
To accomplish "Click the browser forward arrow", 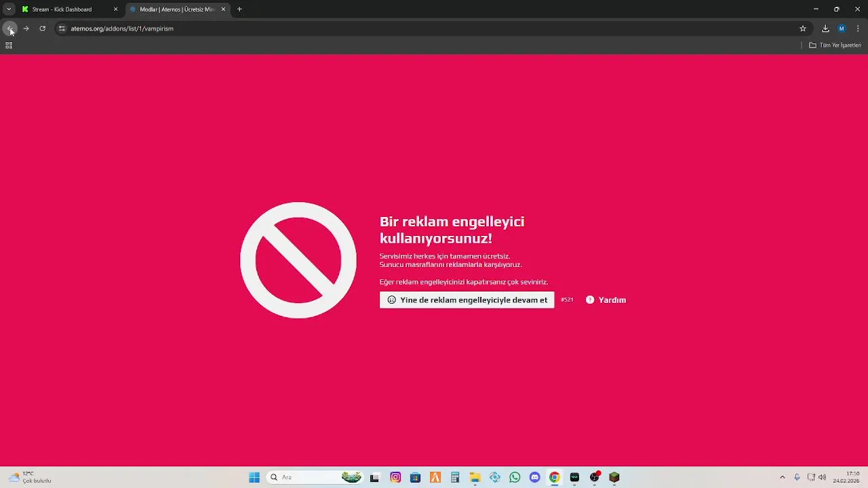I will pos(26,28).
